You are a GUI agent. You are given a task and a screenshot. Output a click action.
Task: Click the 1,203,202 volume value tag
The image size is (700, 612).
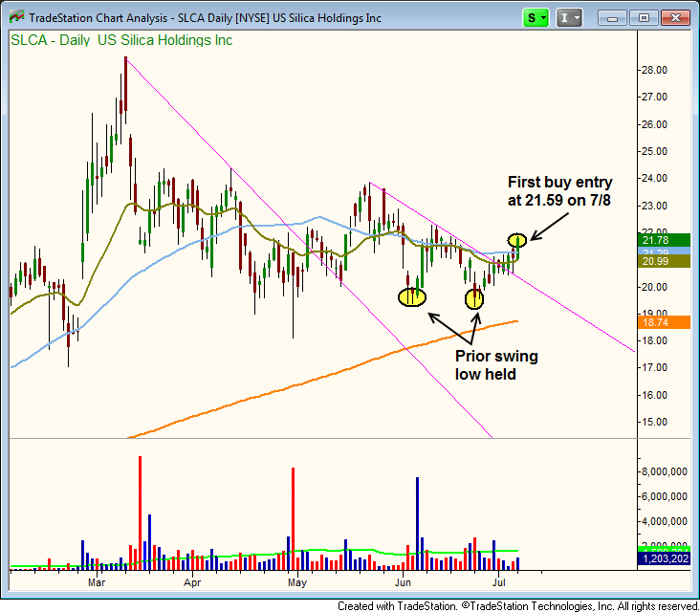(x=664, y=558)
